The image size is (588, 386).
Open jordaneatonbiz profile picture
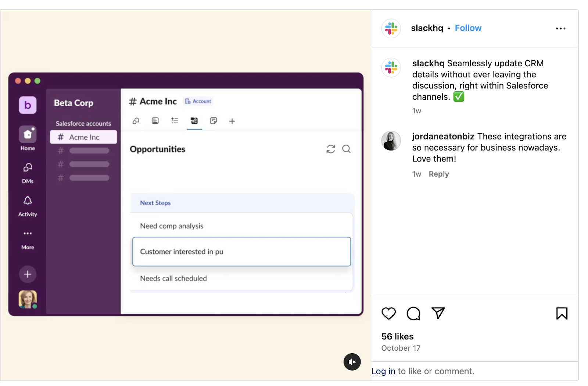tap(391, 141)
